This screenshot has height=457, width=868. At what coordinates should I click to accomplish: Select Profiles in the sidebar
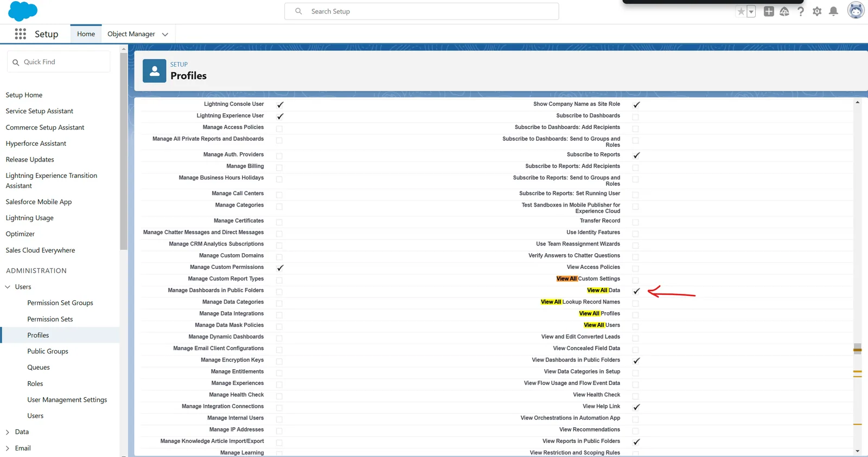(x=38, y=335)
